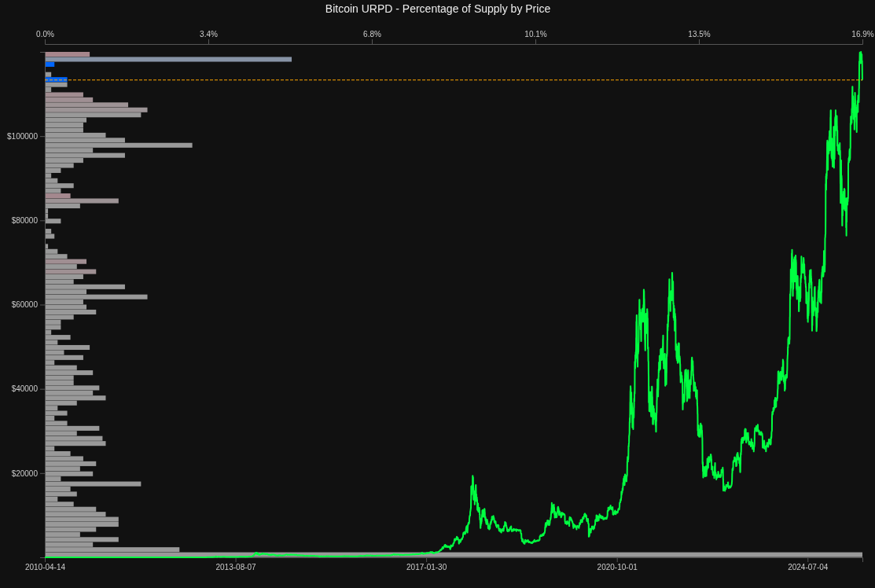Viewport: 875px width, 588px height.
Task: Click the chart title Bitcoin URPD
Action: click(437, 9)
